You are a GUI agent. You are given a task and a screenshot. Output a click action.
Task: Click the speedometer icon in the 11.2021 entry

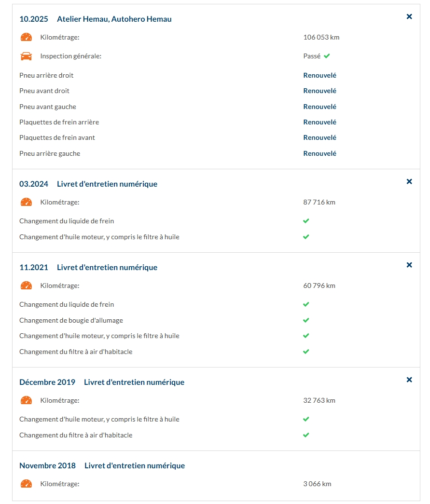pos(26,285)
